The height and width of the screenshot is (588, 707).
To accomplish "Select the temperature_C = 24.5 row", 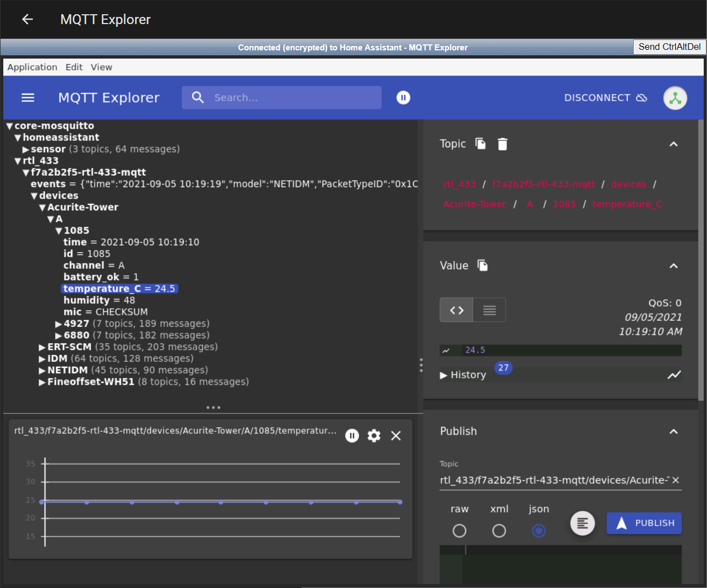I will coord(119,289).
